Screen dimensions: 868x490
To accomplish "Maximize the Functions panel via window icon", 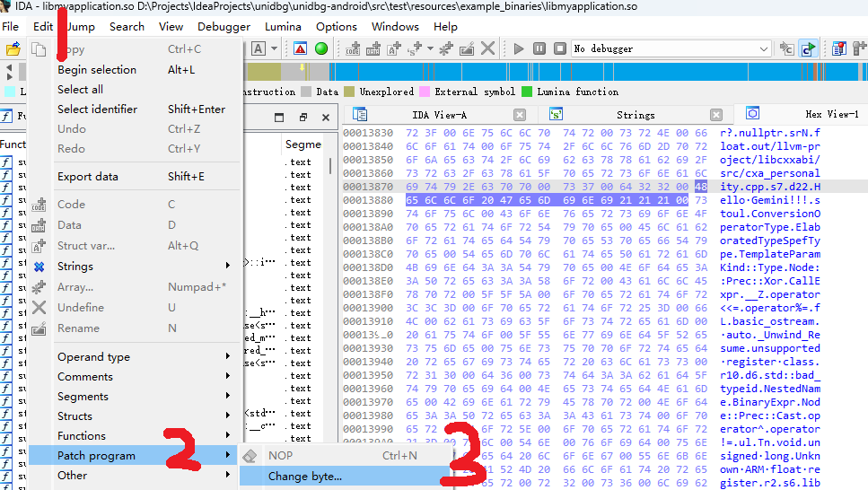I will (x=279, y=118).
